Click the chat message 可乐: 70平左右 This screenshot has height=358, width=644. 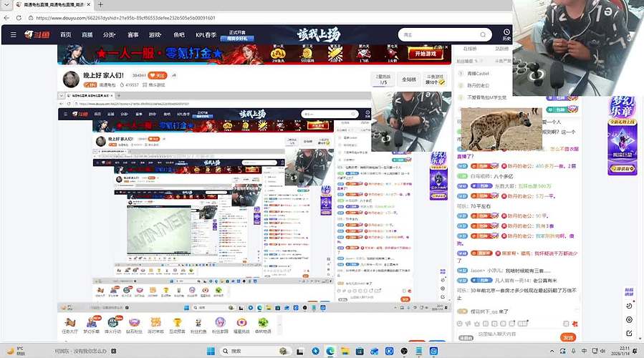[x=474, y=206]
